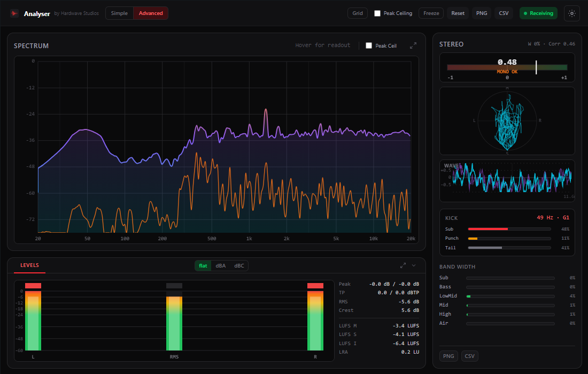Open settings with the gear icon
The width and height of the screenshot is (588, 374).
(572, 13)
